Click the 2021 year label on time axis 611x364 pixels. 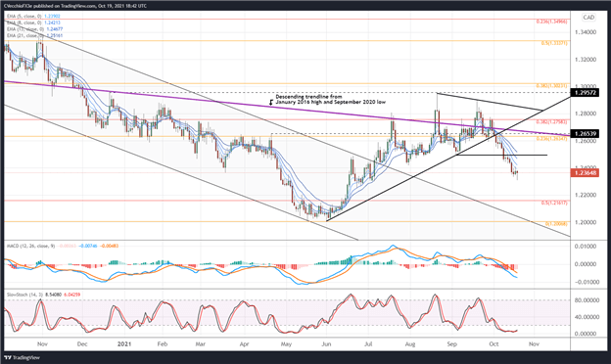(x=124, y=344)
